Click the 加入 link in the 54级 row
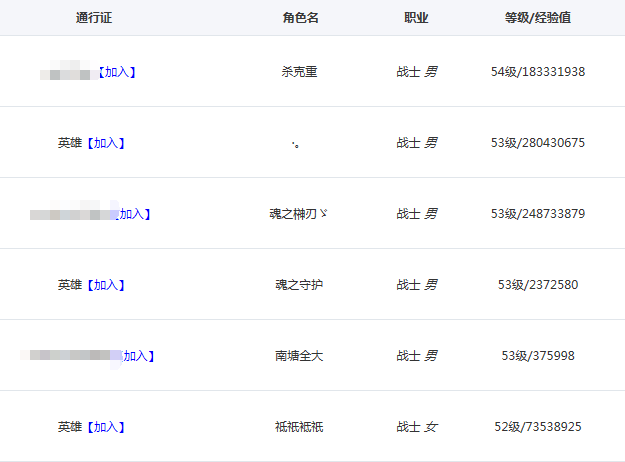The height and width of the screenshot is (462, 625). click(118, 72)
